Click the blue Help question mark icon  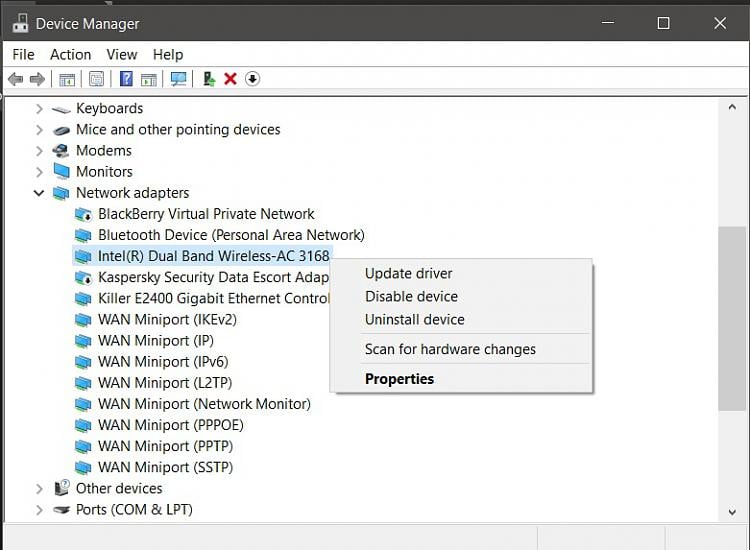point(126,79)
